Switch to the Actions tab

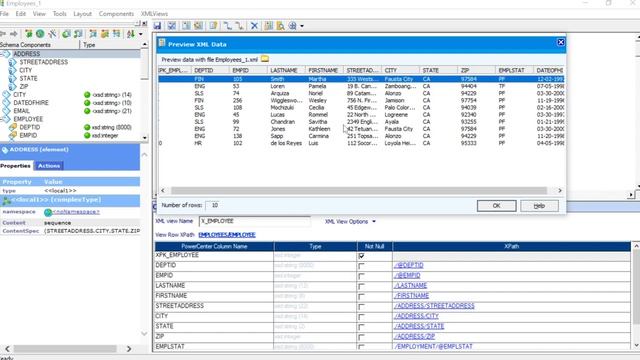tap(49, 166)
